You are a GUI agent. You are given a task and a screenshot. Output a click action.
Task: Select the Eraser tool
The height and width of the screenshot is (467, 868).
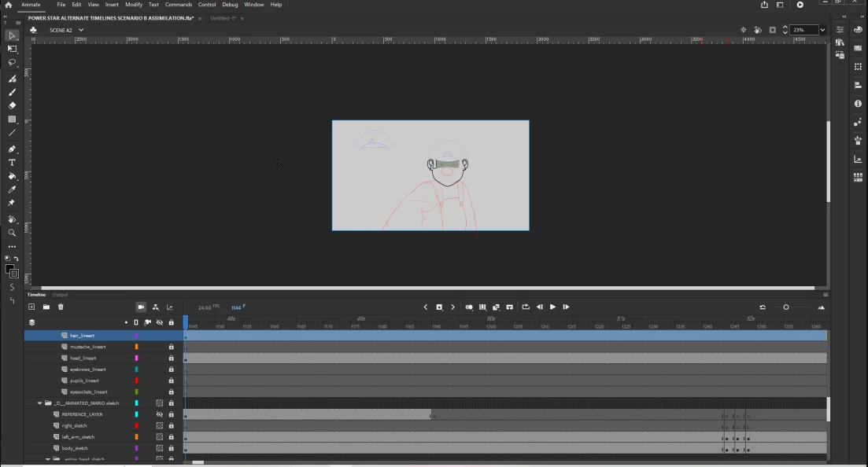coord(12,105)
